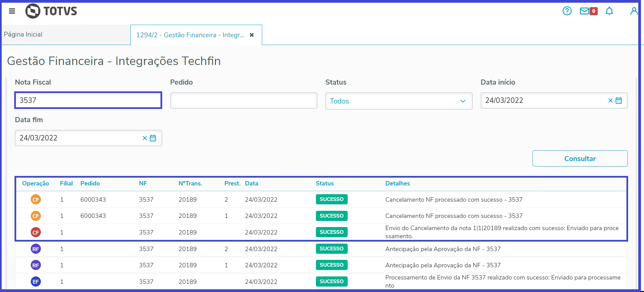Close the Gestão Financeira tab with its X
Screen dimensions: 644x292
[252, 35]
